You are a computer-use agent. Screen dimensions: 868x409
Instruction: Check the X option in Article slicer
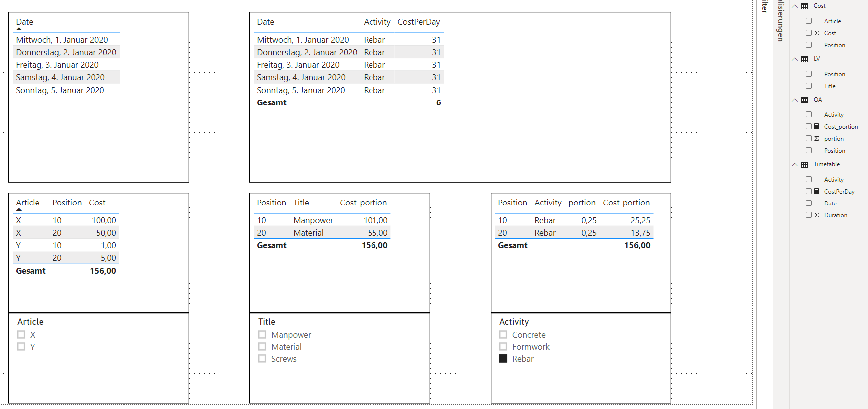(21, 335)
